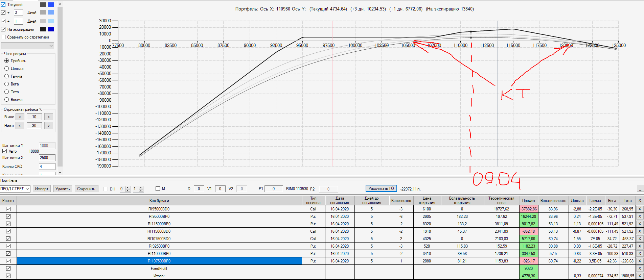The height and width of the screenshot is (280, 644).
Task: Click the Код бумаги column header
Action: [x=159, y=201]
